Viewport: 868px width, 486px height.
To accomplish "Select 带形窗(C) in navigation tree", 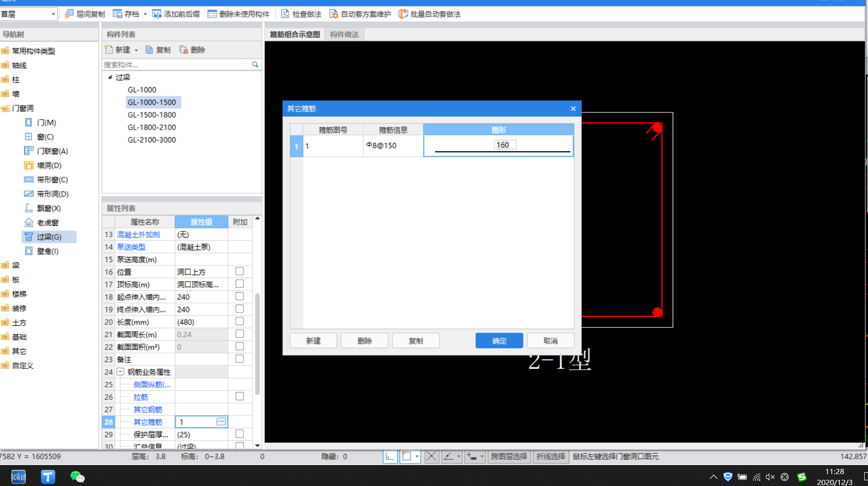I will (x=52, y=180).
